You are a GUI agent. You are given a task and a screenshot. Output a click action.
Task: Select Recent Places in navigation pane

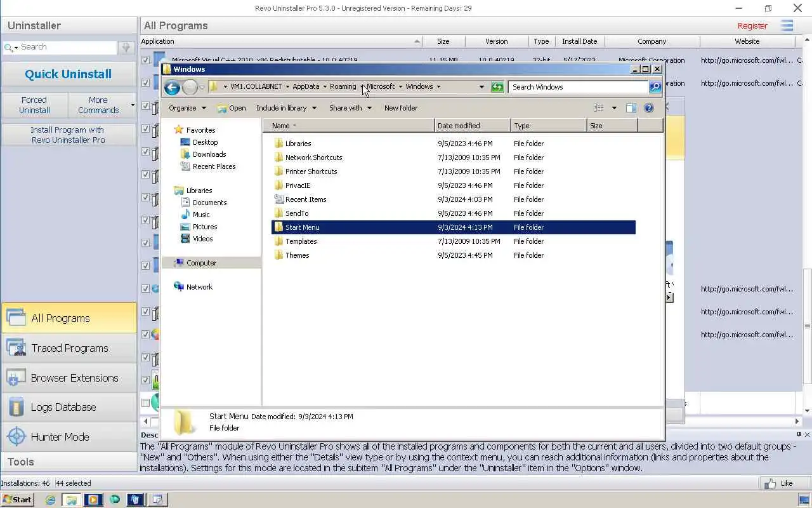point(214,166)
